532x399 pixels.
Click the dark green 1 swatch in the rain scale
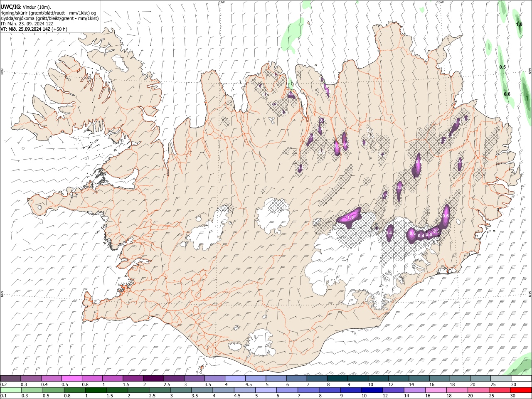(96, 390)
